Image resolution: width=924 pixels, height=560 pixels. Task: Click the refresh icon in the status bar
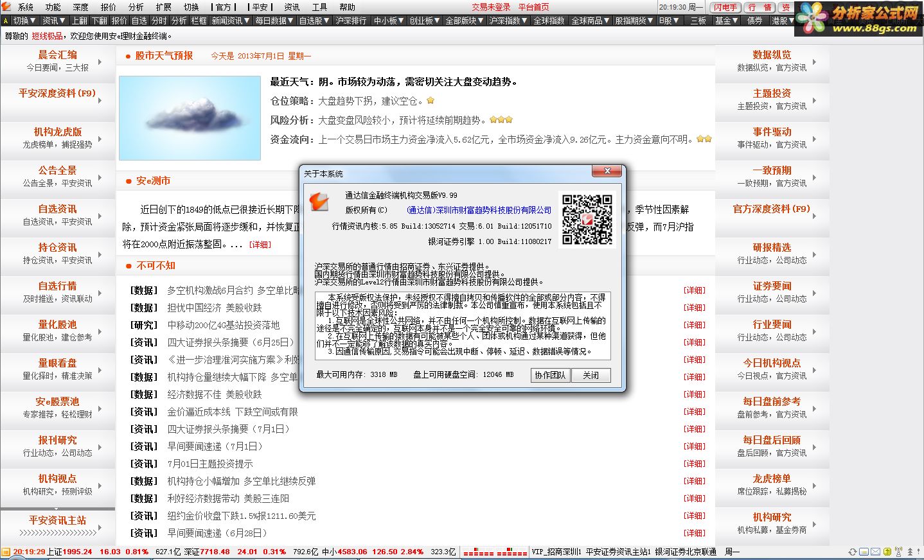[853, 552]
